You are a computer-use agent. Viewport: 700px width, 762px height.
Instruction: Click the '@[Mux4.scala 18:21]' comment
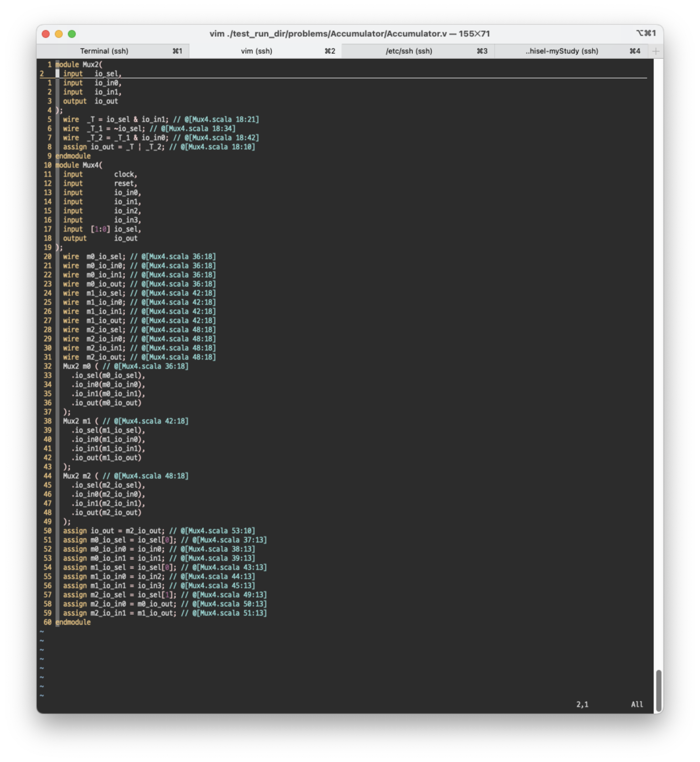click(222, 119)
